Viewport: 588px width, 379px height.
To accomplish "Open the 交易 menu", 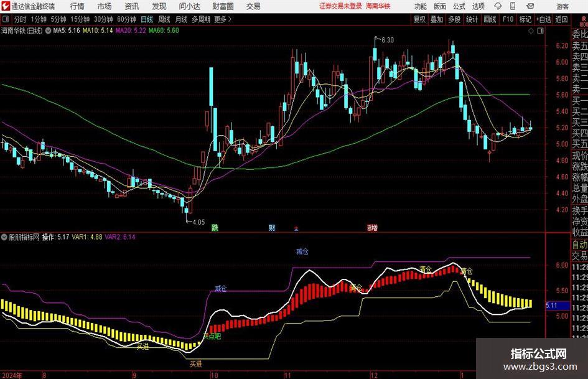I will (x=253, y=6).
